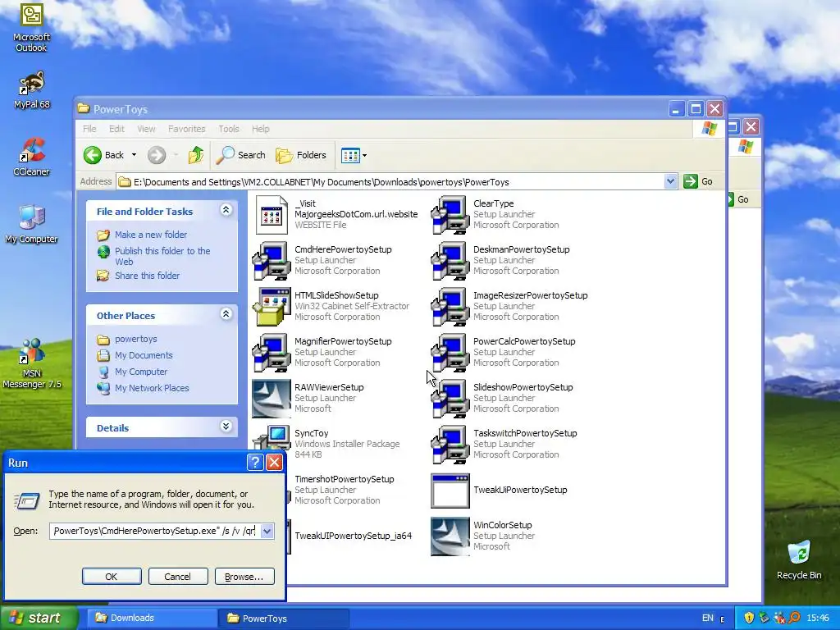Select the ImageResizerPowertoySetup icon
The image size is (840, 630).
tap(450, 307)
